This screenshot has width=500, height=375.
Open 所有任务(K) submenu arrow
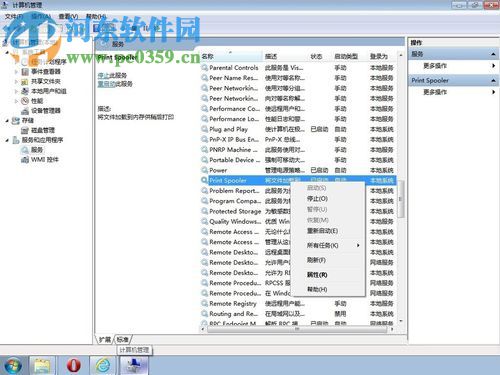tap(358, 245)
